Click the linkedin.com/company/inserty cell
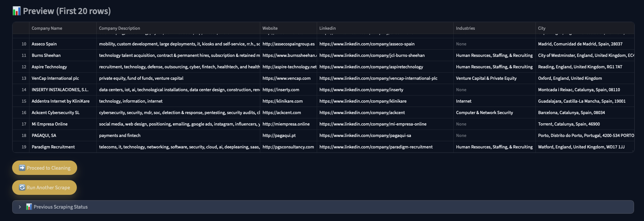Screen dimensions: 644x221 click(385, 90)
